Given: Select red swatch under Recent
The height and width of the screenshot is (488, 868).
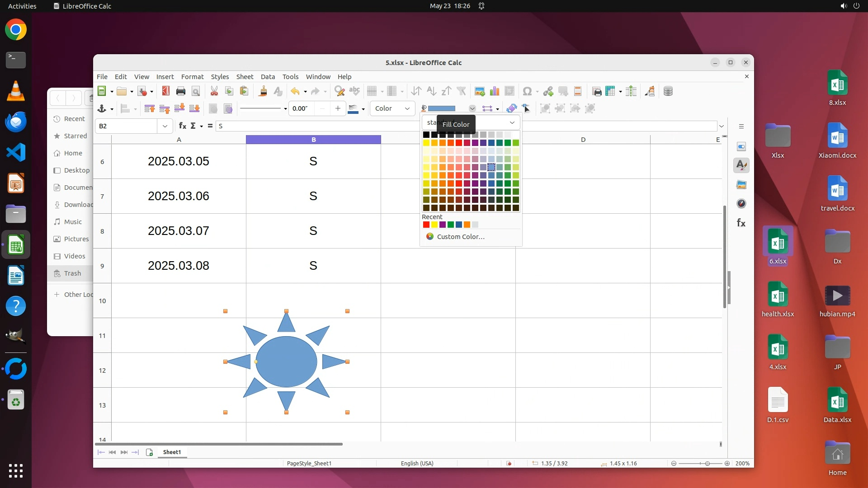Looking at the screenshot, I should click(426, 225).
